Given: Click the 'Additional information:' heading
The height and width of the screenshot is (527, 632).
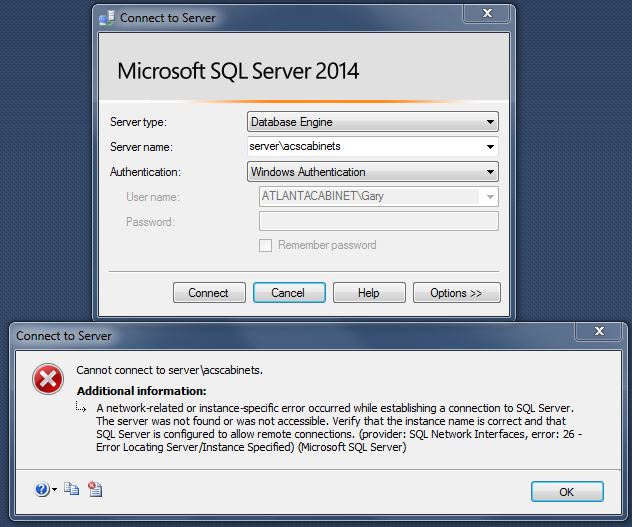Looking at the screenshot, I should click(x=141, y=391).
